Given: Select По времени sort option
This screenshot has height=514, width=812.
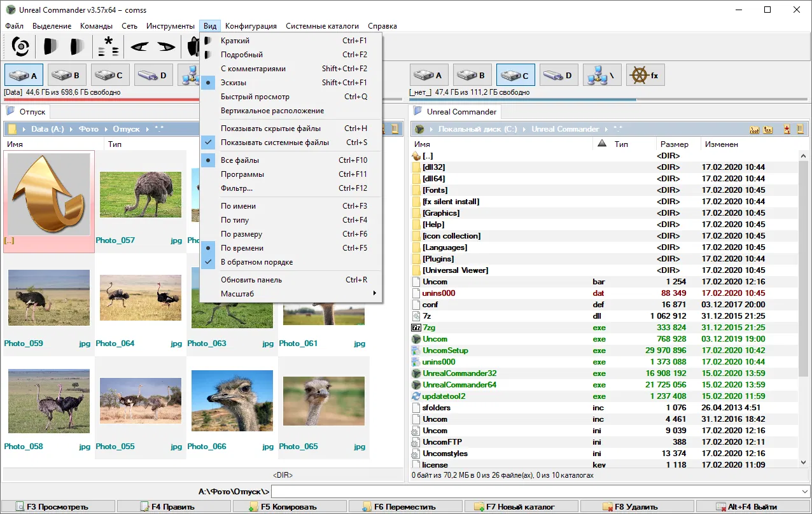Looking at the screenshot, I should coord(291,248).
